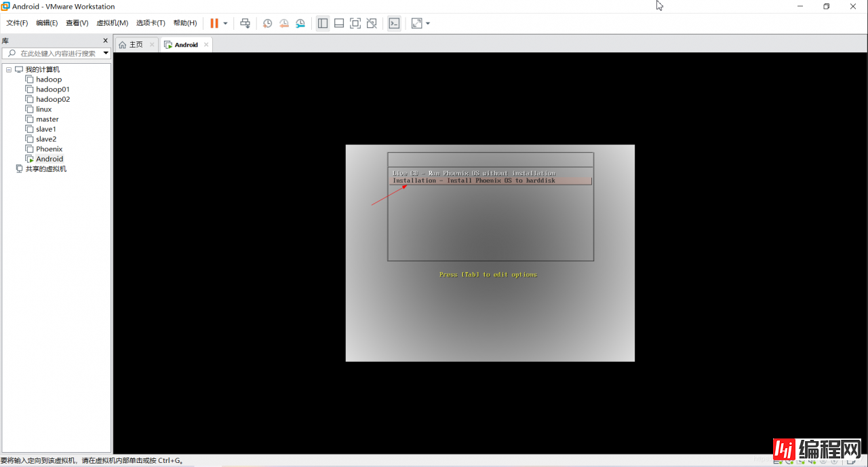Select the Android virtual machine in library

(x=50, y=159)
